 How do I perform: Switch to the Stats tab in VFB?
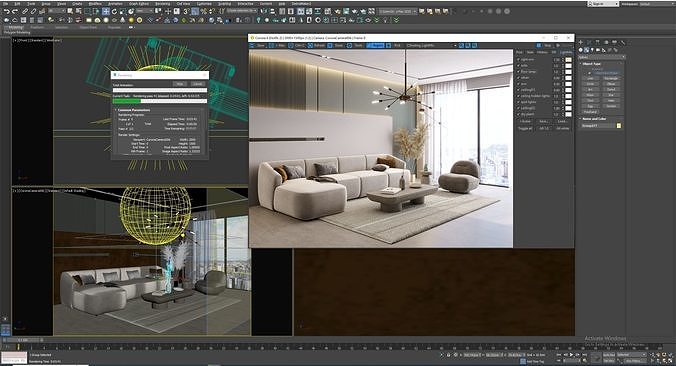[x=530, y=52]
